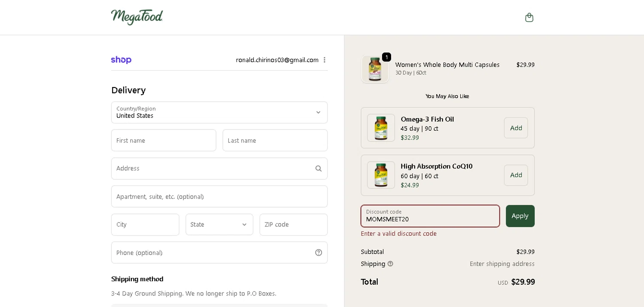Apply the discount code
644x307 pixels.
[x=520, y=216]
